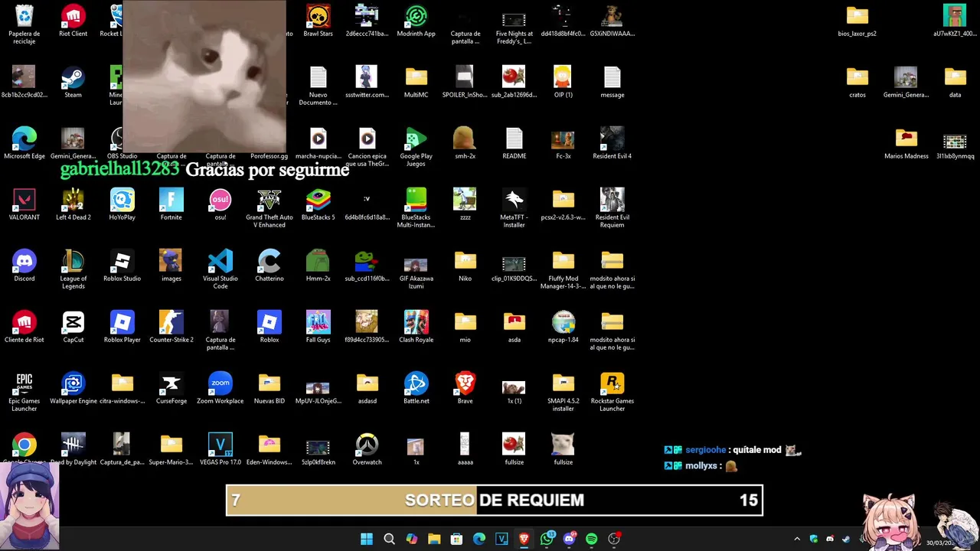Select the Dead by Daylight icon
This screenshot has height=551, width=980.
[x=73, y=449]
